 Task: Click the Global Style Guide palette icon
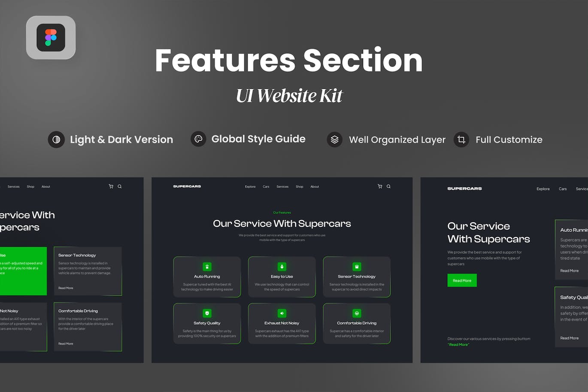click(198, 139)
